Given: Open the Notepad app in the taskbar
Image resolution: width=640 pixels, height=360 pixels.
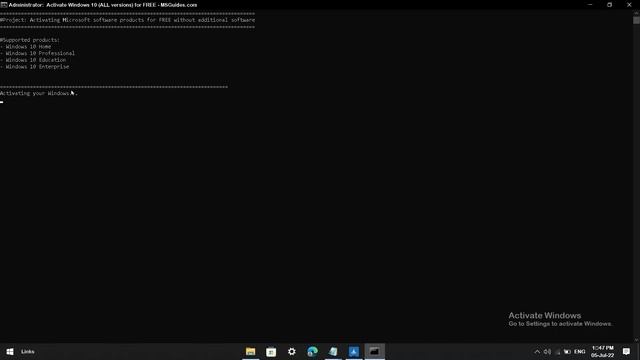Looking at the screenshot, I should tap(333, 351).
